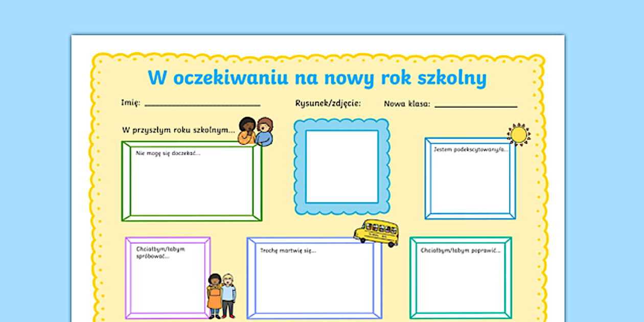Click the Nie mogę się doczekać prompt text
This screenshot has height=322, width=644.
tap(168, 153)
